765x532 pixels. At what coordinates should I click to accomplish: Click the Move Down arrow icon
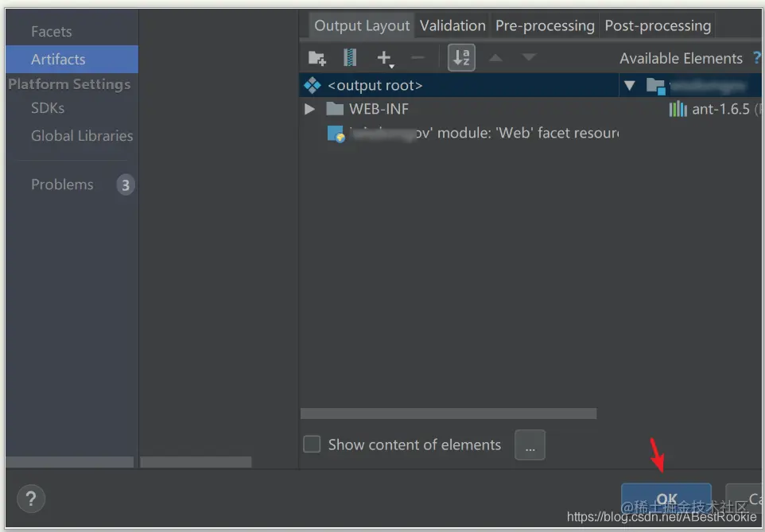tap(529, 57)
